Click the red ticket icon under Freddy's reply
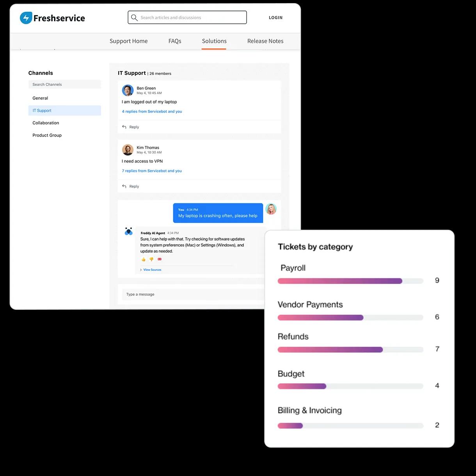Viewport: 476px width, 476px height. coord(160,259)
